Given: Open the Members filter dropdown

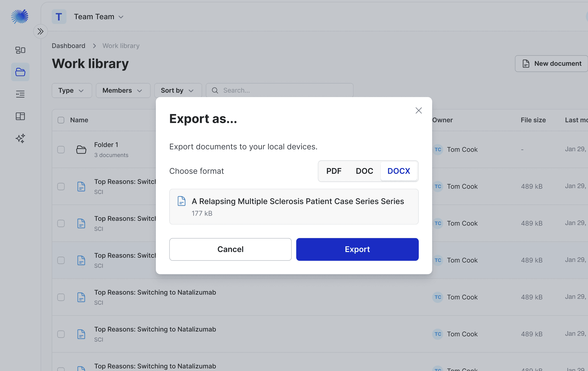Looking at the screenshot, I should 123,91.
